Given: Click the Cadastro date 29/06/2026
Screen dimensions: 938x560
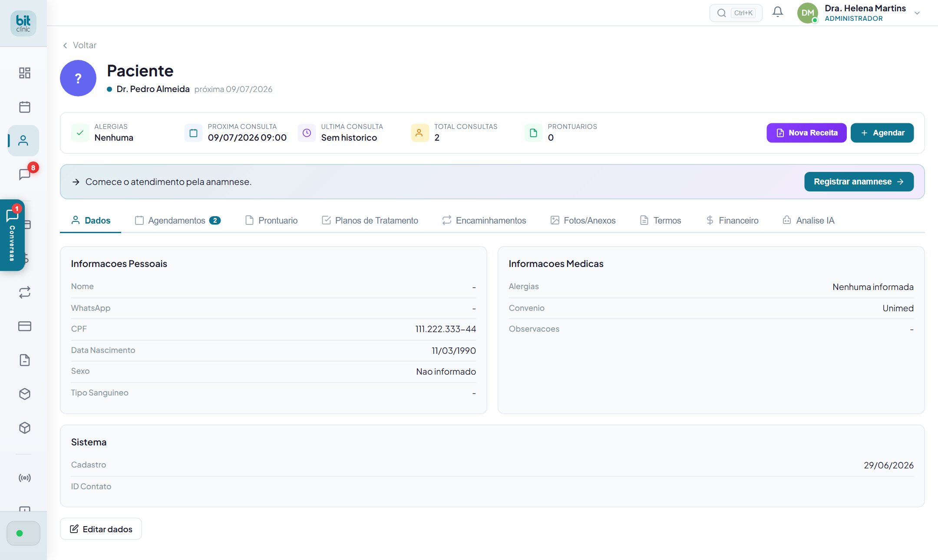Looking at the screenshot, I should [x=888, y=465].
